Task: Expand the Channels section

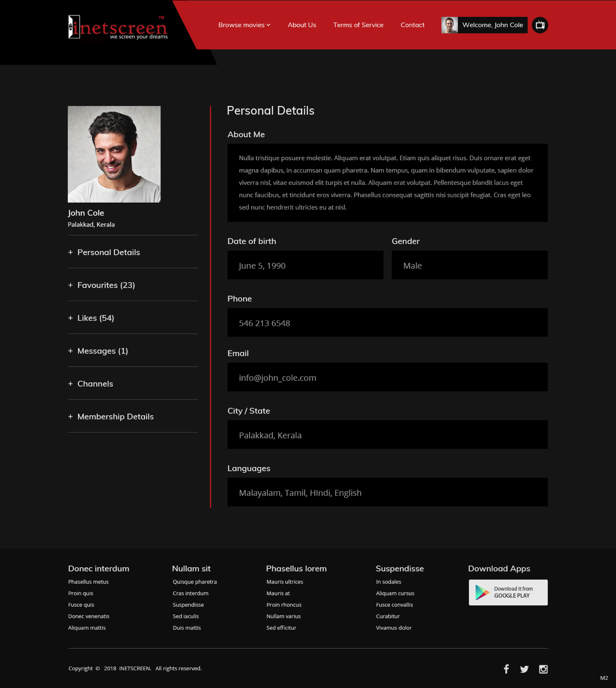Action: [95, 383]
